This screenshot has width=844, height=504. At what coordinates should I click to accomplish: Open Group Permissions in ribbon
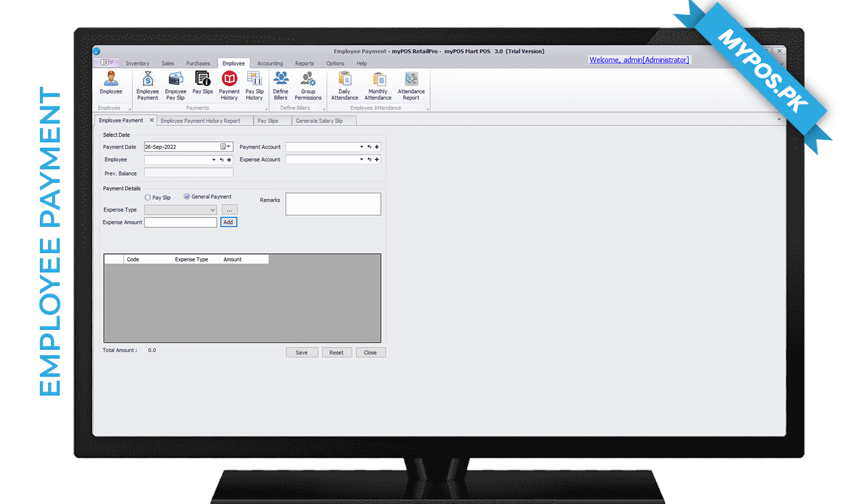[x=308, y=86]
